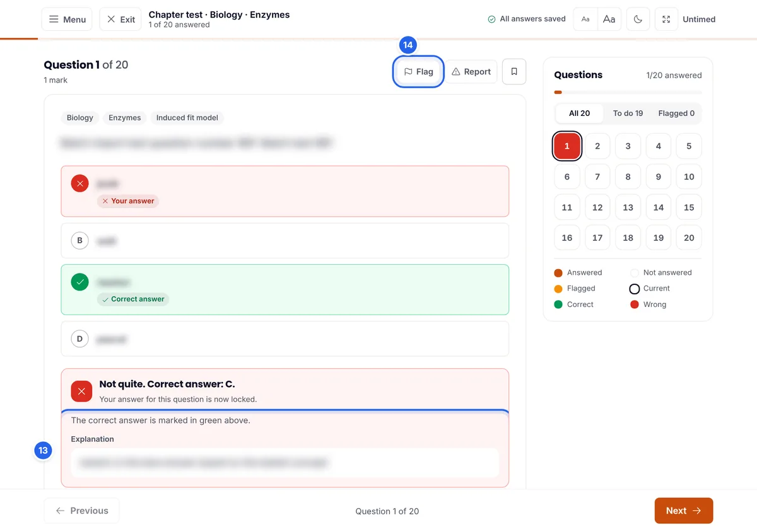Screen dimensions: 757x532
Task: Jump to question 10
Action: [x=689, y=176]
